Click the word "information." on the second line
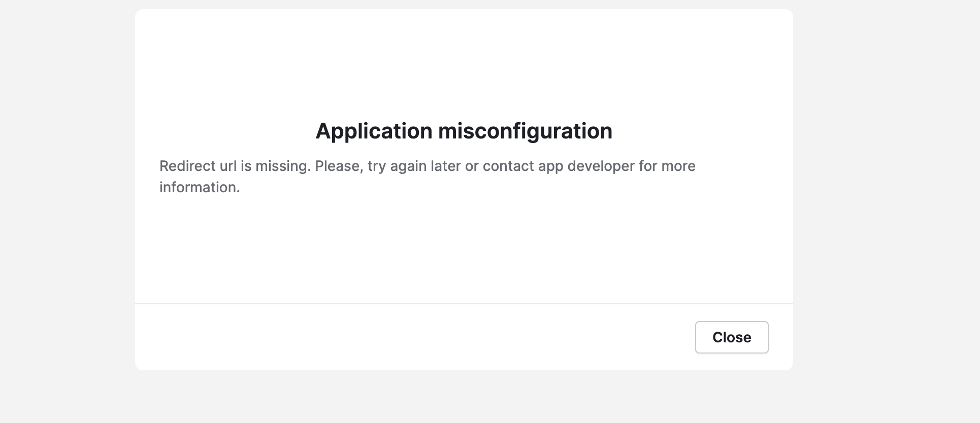This screenshot has height=423, width=980. (x=200, y=188)
